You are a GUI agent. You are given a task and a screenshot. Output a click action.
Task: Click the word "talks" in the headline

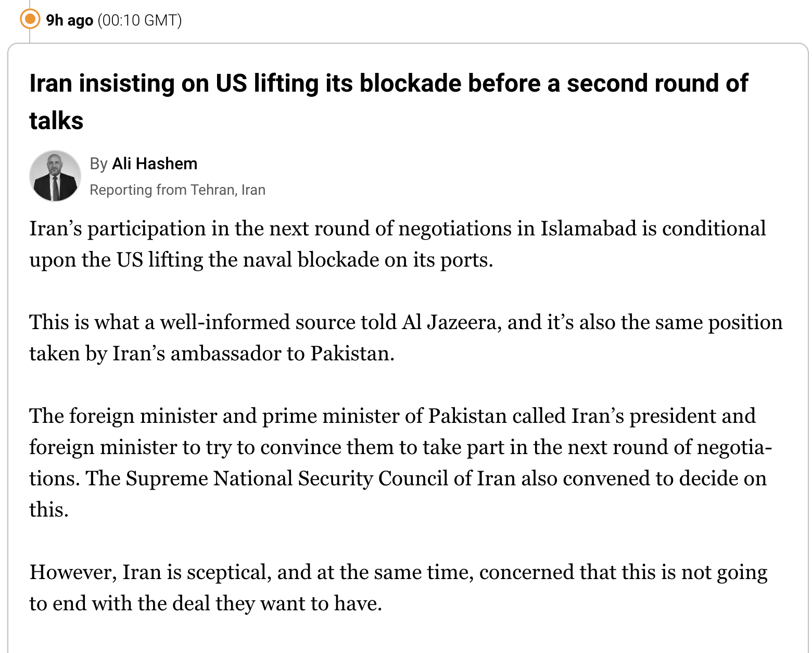pyautogui.click(x=56, y=120)
